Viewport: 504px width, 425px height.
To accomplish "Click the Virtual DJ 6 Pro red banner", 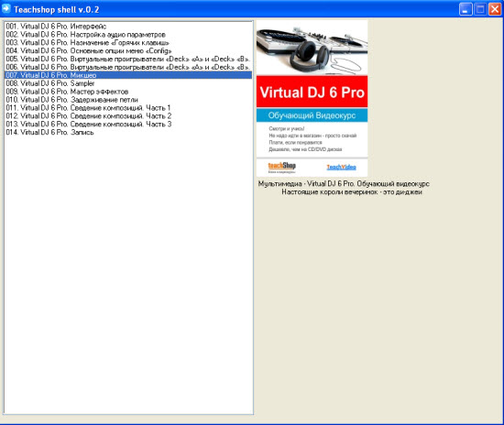I will 312,93.
